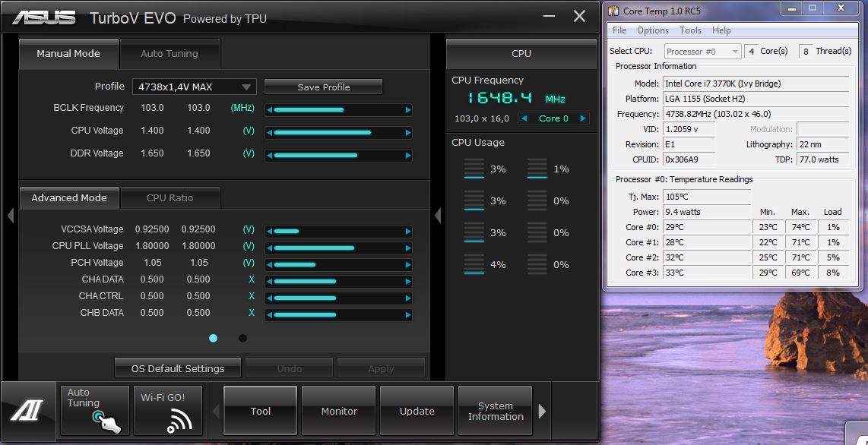Minimize the TurboV EVO window
The image size is (868, 445).
tap(549, 16)
